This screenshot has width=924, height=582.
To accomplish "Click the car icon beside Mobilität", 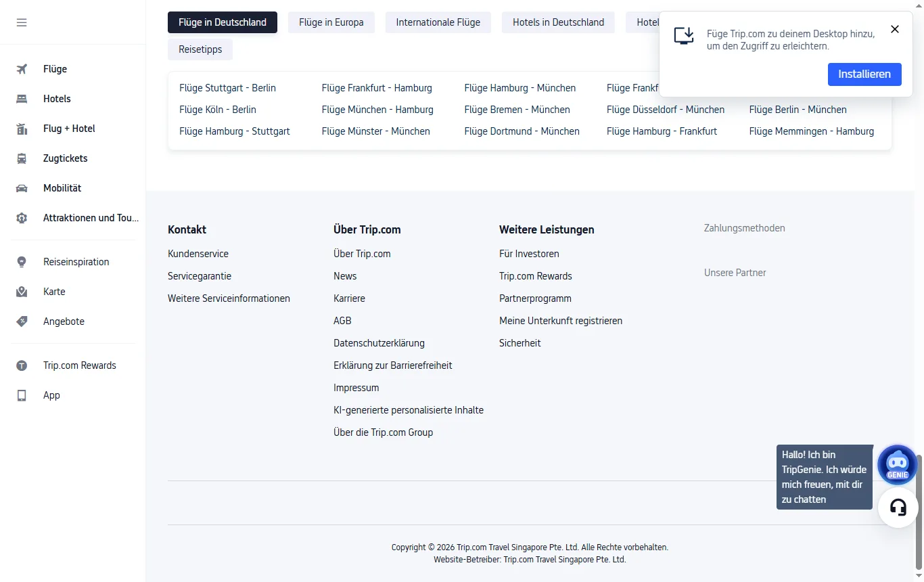I will [22, 188].
